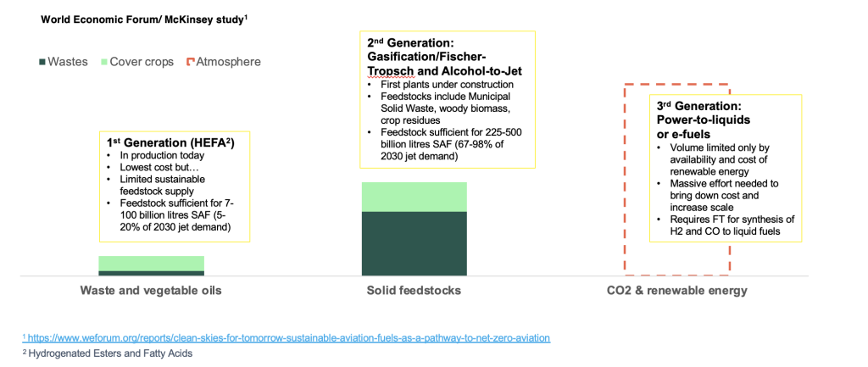The width and height of the screenshot is (868, 367).
Task: Select the 1st Generation (HEFA) text box
Action: [x=175, y=186]
